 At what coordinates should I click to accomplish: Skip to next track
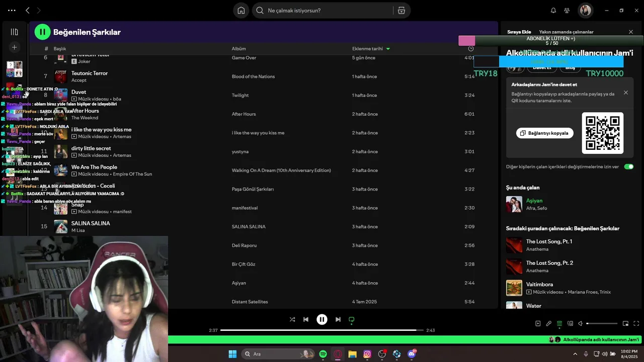point(338,319)
